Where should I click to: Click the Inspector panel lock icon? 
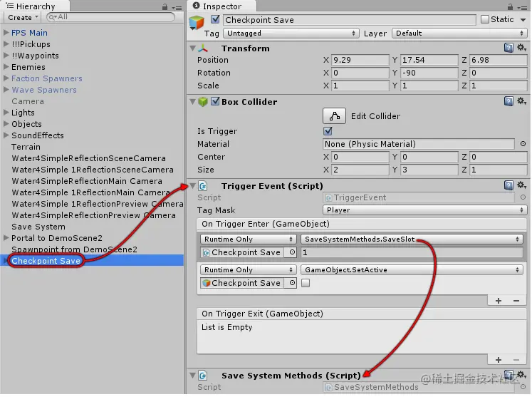click(510, 7)
